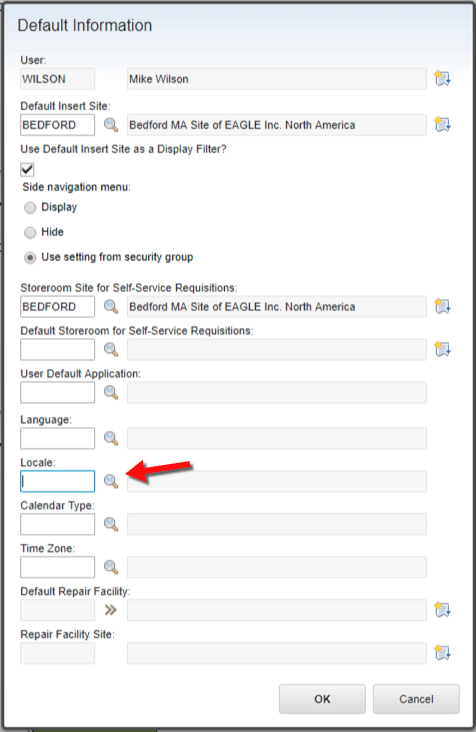Focus the Default Insert Site BEDFORD field

(57, 125)
